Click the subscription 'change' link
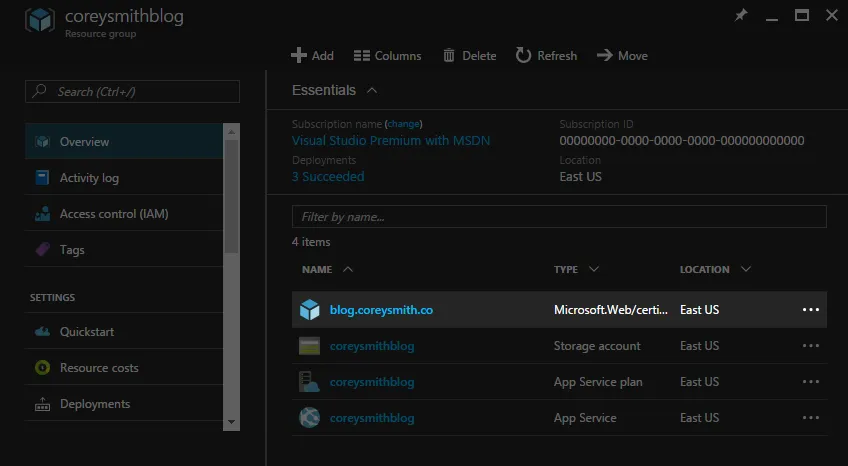Image resolution: width=848 pixels, height=466 pixels. pos(403,124)
